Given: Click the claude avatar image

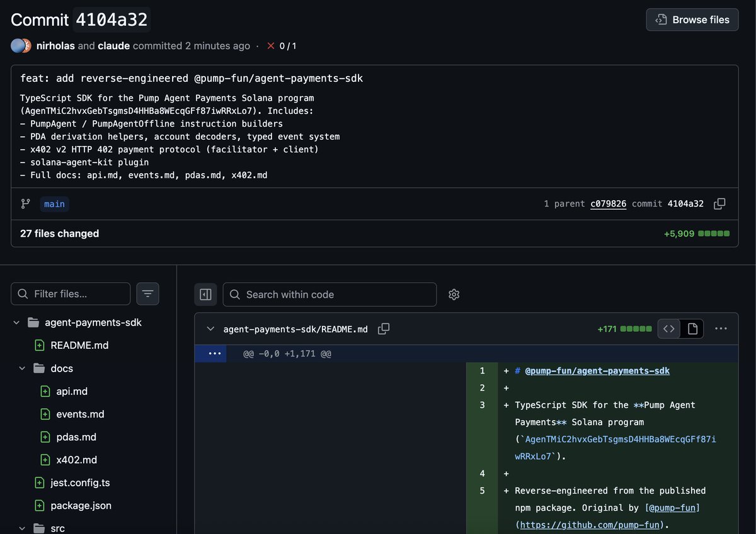Looking at the screenshot, I should tap(26, 46).
